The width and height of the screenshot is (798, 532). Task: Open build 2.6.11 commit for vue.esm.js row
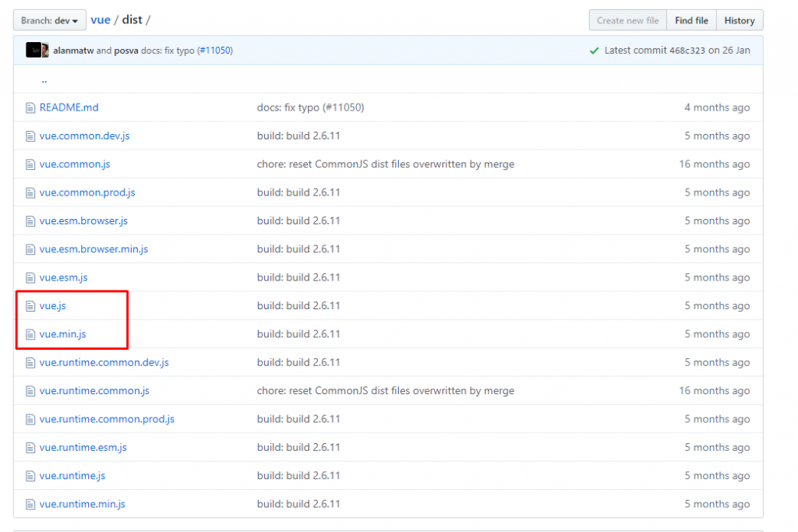[x=298, y=277]
